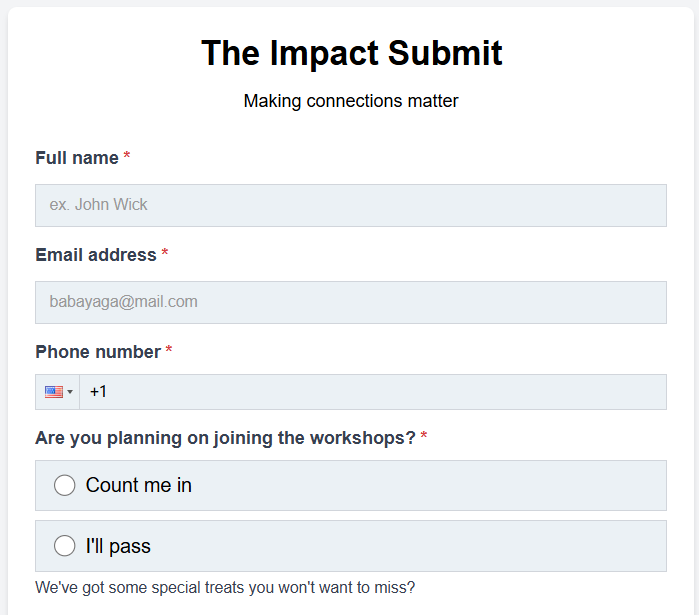Click the "Full name" field label

(77, 158)
